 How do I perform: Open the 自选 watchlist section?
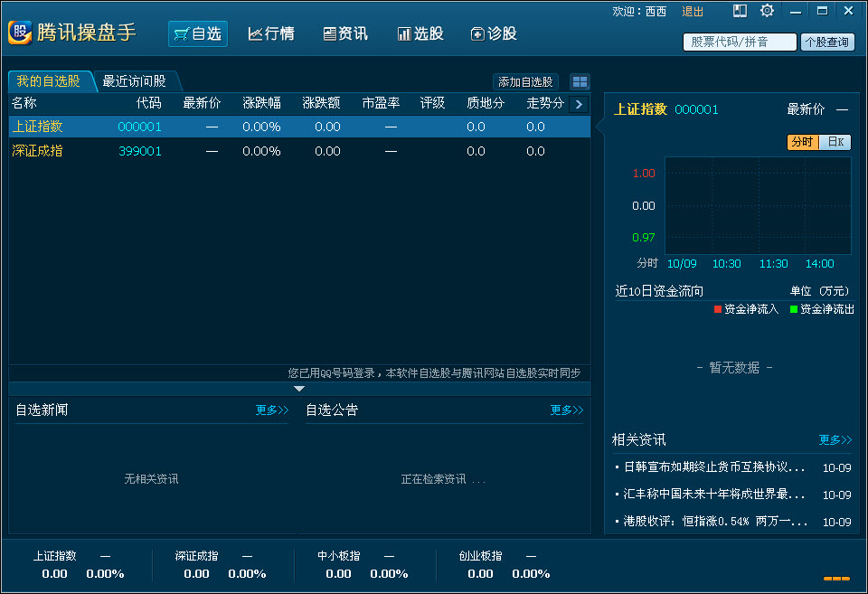click(198, 33)
